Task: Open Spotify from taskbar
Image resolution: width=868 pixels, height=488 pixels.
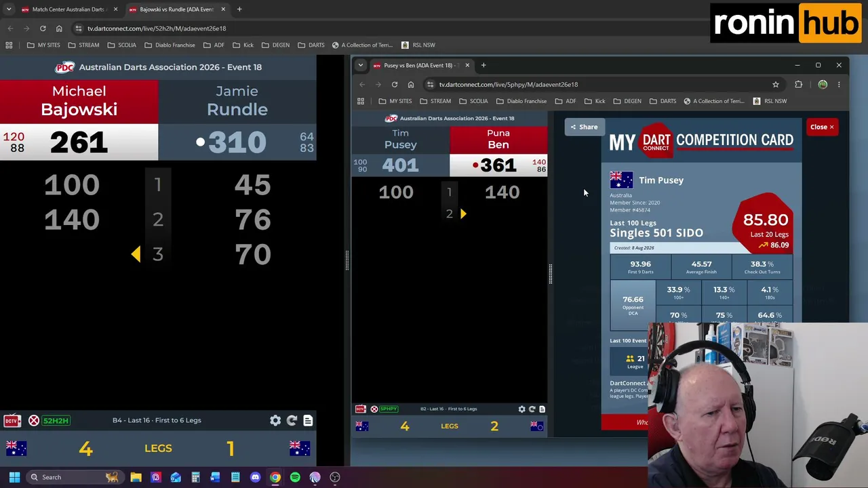Action: (x=295, y=477)
